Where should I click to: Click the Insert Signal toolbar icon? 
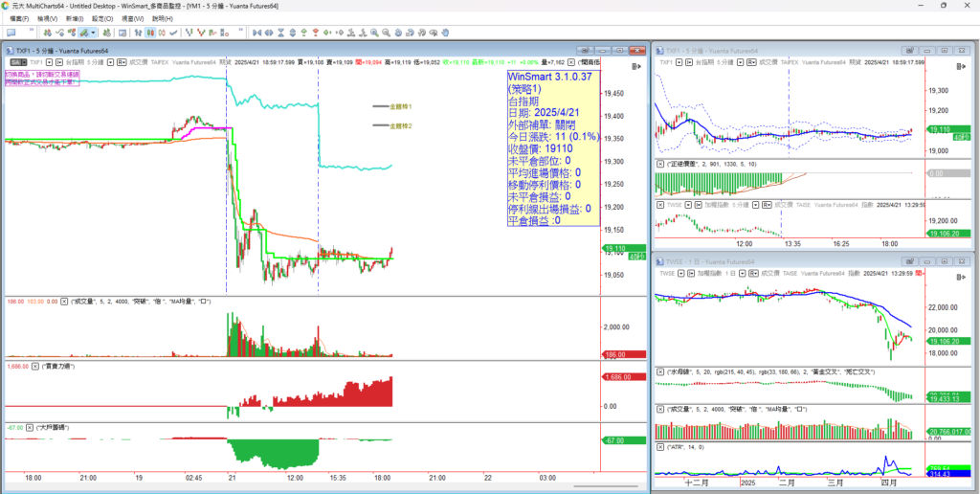click(71, 32)
